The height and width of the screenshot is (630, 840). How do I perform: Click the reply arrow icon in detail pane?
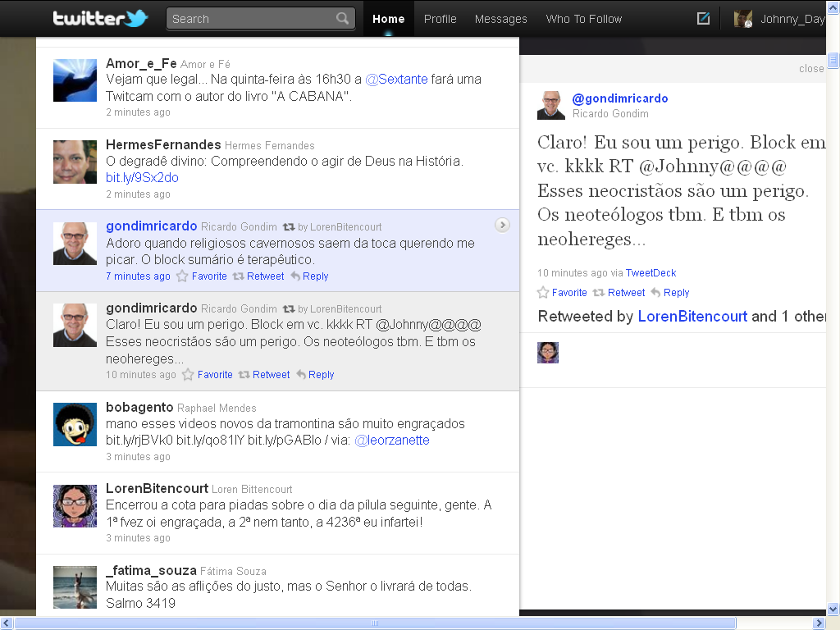[x=655, y=293]
